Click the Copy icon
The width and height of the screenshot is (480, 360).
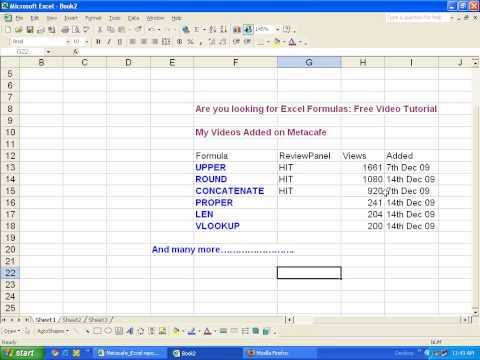coord(110,30)
